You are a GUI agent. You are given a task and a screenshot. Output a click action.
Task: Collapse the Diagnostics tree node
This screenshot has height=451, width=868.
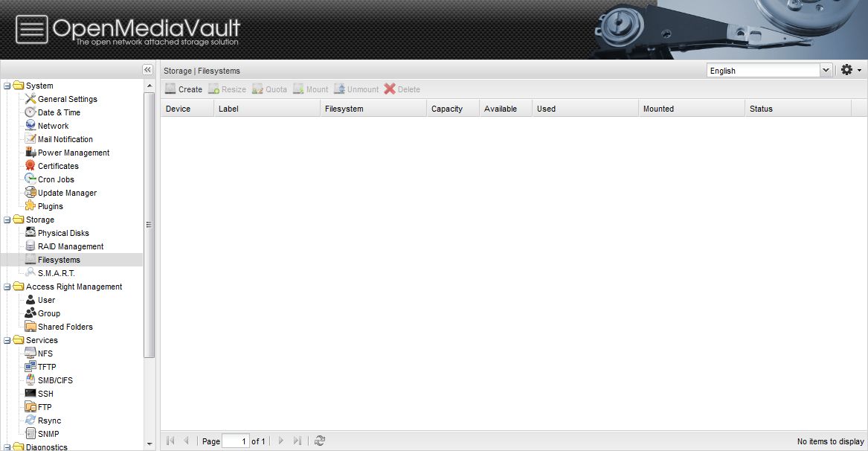pos(7,447)
